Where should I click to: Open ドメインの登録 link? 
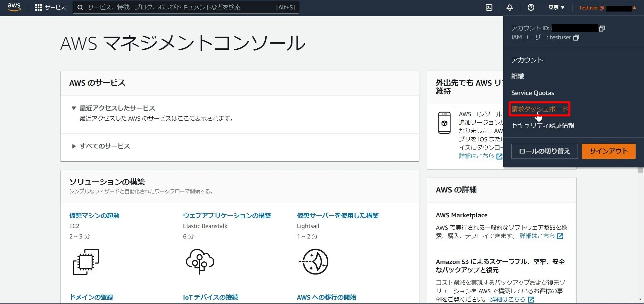coord(91,297)
